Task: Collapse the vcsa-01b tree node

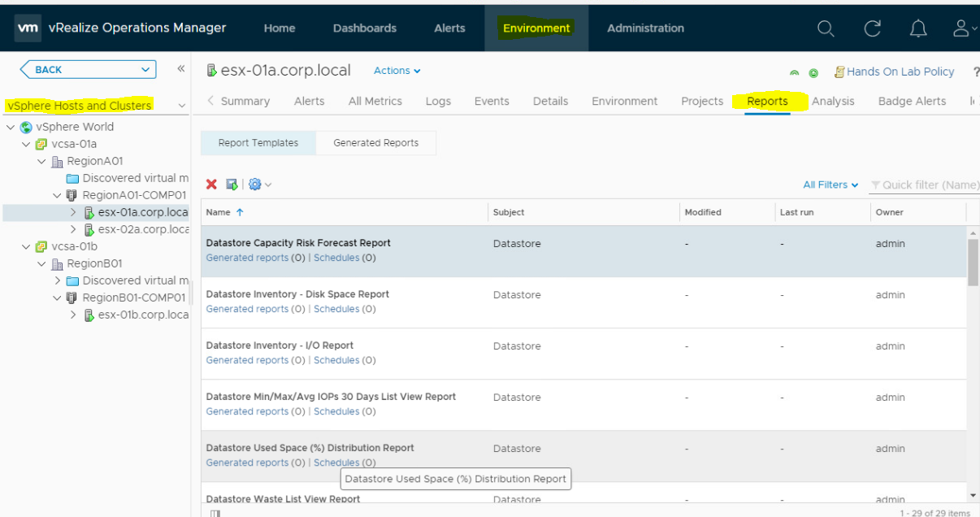Action: point(26,246)
